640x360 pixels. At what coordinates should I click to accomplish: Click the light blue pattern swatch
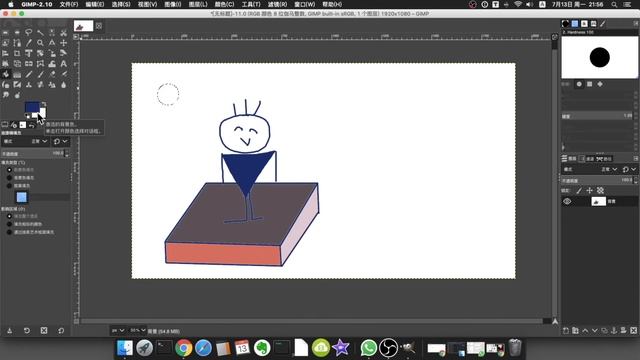(22, 198)
